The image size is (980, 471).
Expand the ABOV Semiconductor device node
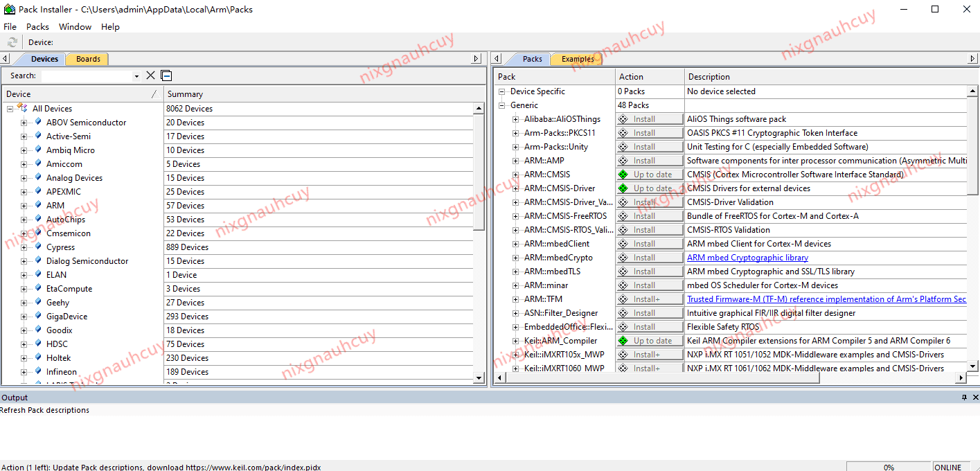click(24, 123)
